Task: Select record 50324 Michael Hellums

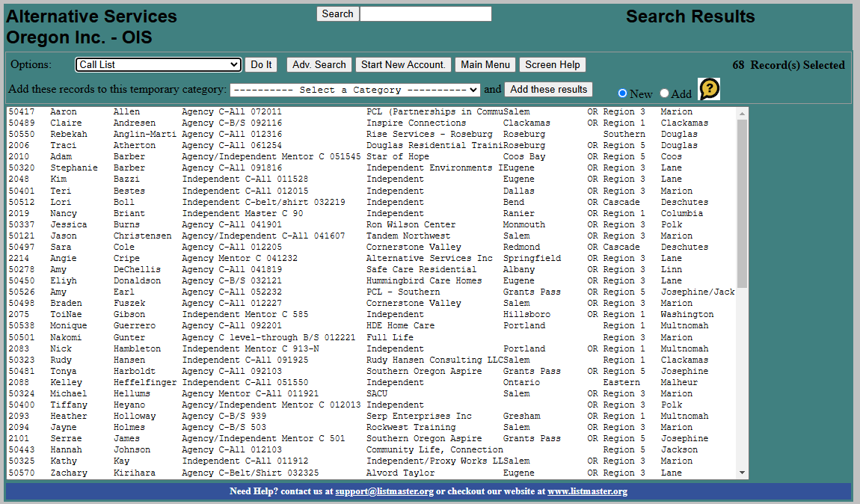Action: pyautogui.click(x=372, y=394)
